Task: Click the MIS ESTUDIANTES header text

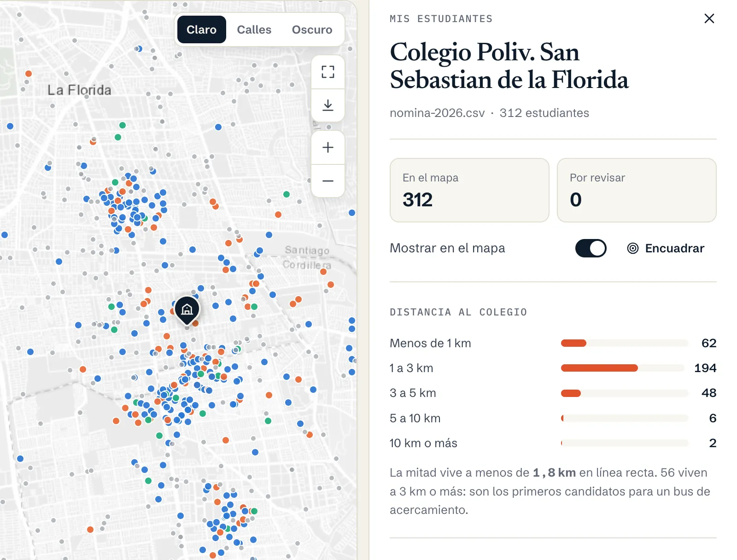Action: [x=441, y=19]
